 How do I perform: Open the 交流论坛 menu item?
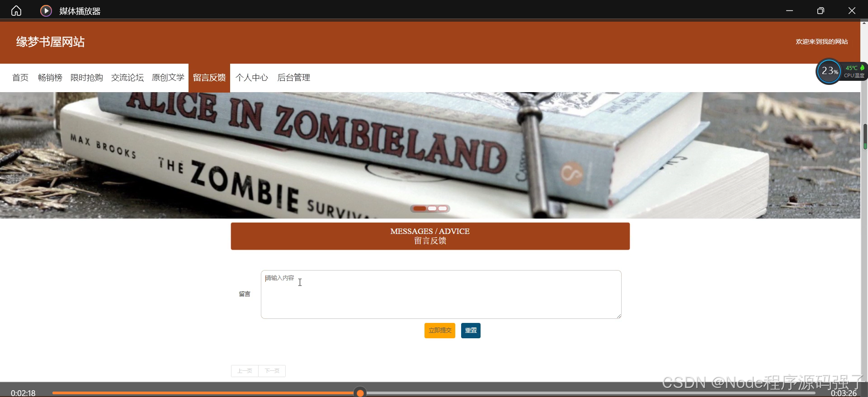[127, 78]
